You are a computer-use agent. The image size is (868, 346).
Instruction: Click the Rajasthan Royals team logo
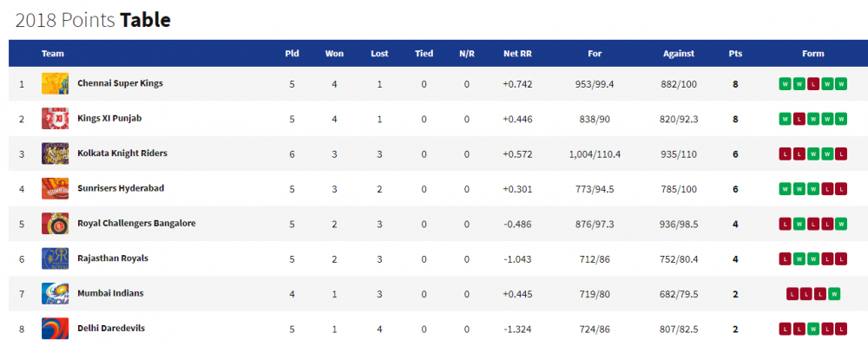pyautogui.click(x=55, y=258)
